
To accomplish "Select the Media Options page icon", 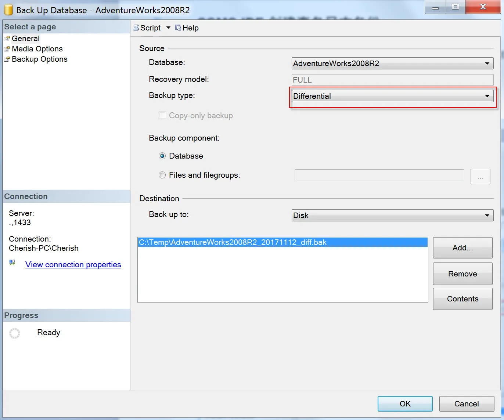I will [x=7, y=49].
